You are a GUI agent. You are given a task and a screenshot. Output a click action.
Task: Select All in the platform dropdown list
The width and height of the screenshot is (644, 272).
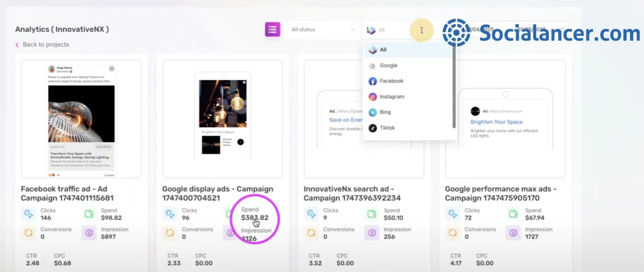pyautogui.click(x=408, y=50)
